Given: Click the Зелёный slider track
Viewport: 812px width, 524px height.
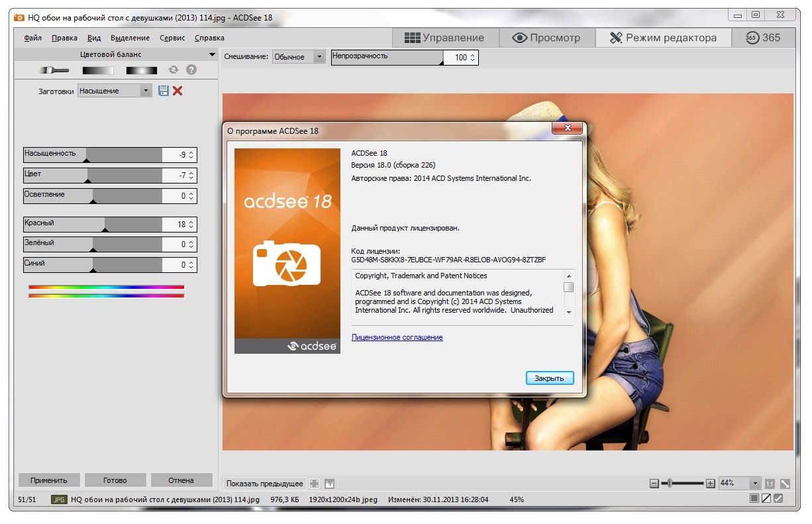Looking at the screenshot, I should [x=93, y=244].
